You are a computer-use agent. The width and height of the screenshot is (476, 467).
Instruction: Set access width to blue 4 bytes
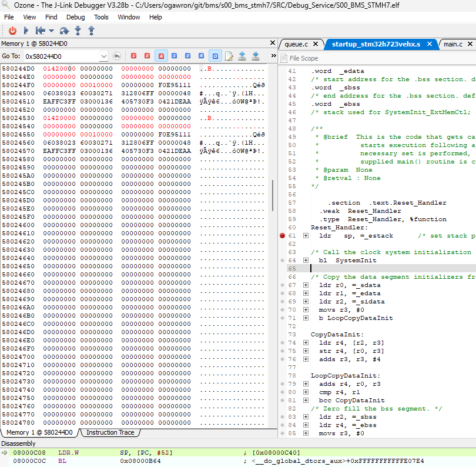tap(201, 56)
